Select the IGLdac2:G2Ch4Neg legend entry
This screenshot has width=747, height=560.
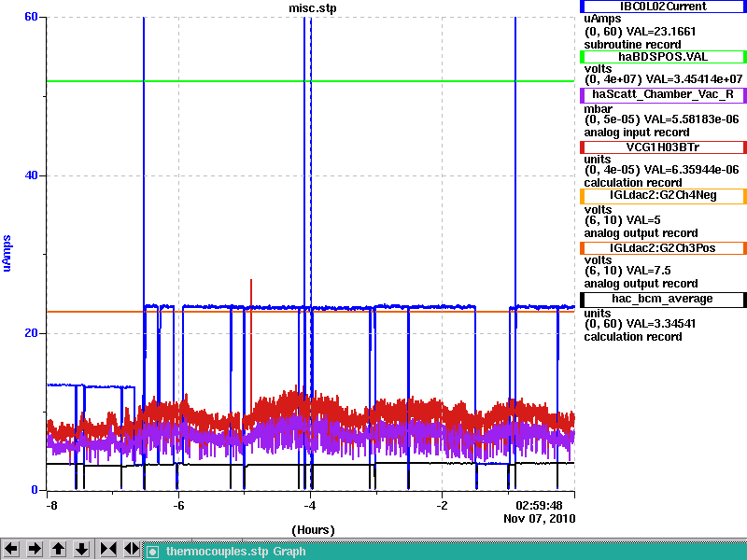pos(663,196)
